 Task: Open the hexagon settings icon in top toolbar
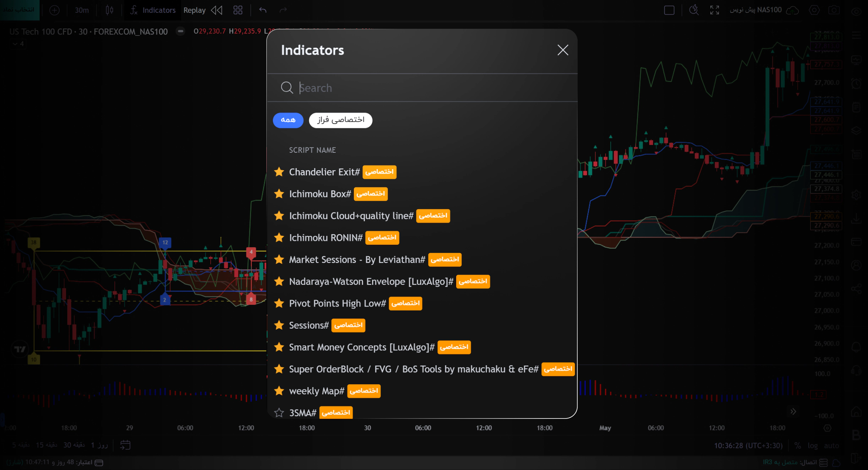coord(814,10)
